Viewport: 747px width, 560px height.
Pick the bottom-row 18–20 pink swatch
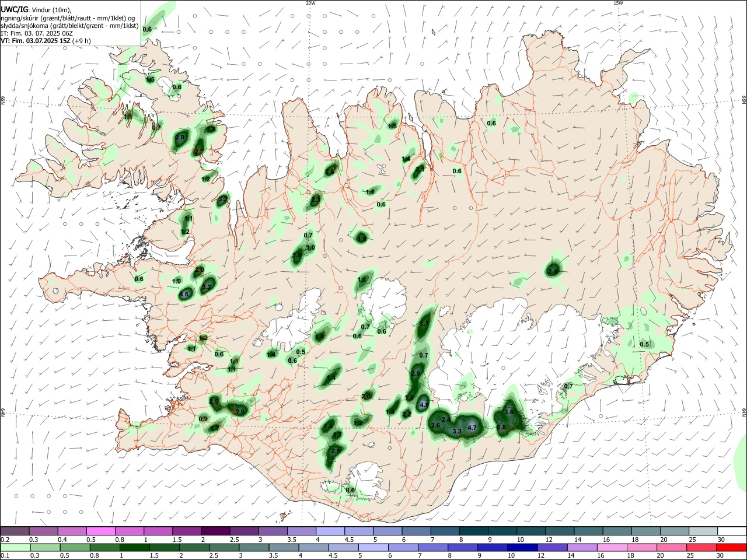642,548
